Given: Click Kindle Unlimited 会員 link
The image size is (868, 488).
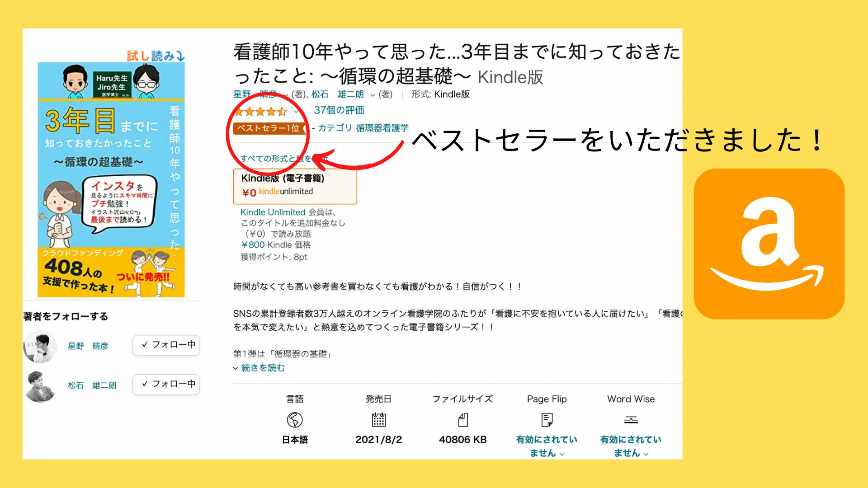Looking at the screenshot, I should [273, 212].
